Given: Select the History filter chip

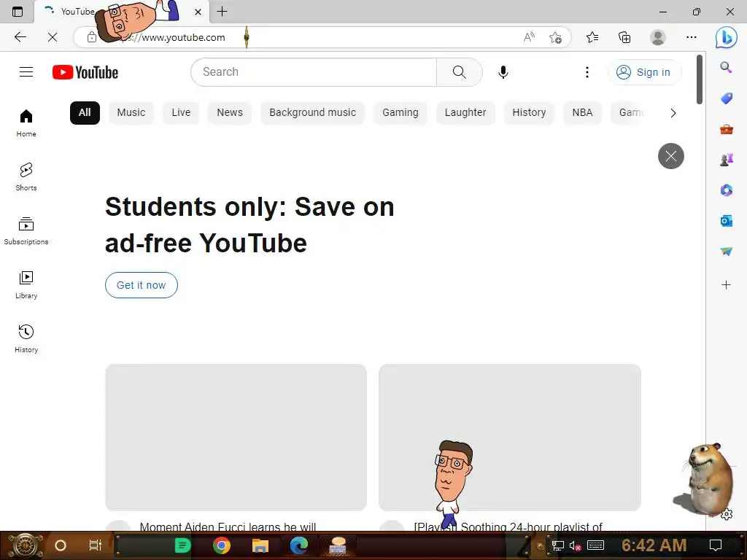Looking at the screenshot, I should pos(529,113).
